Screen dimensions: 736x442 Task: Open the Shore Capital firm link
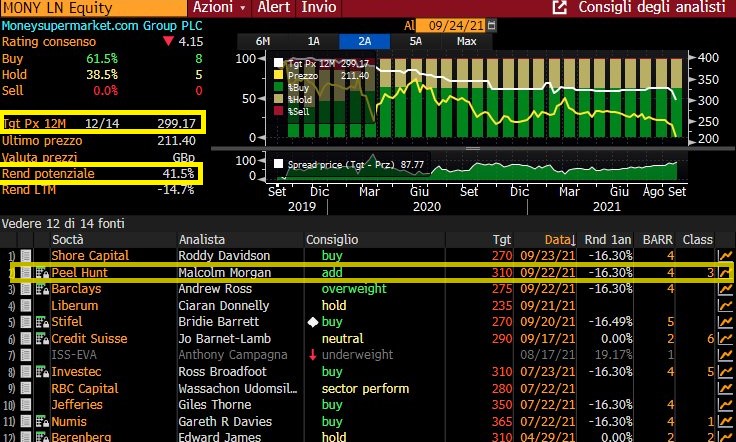[90, 256]
